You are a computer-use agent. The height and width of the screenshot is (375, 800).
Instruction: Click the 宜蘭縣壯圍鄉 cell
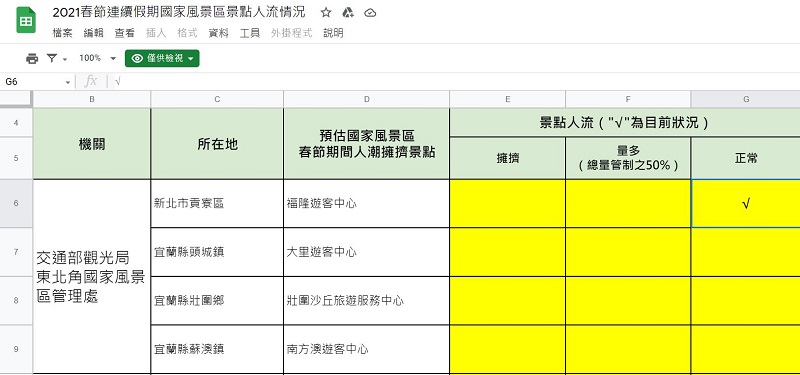[x=217, y=301]
